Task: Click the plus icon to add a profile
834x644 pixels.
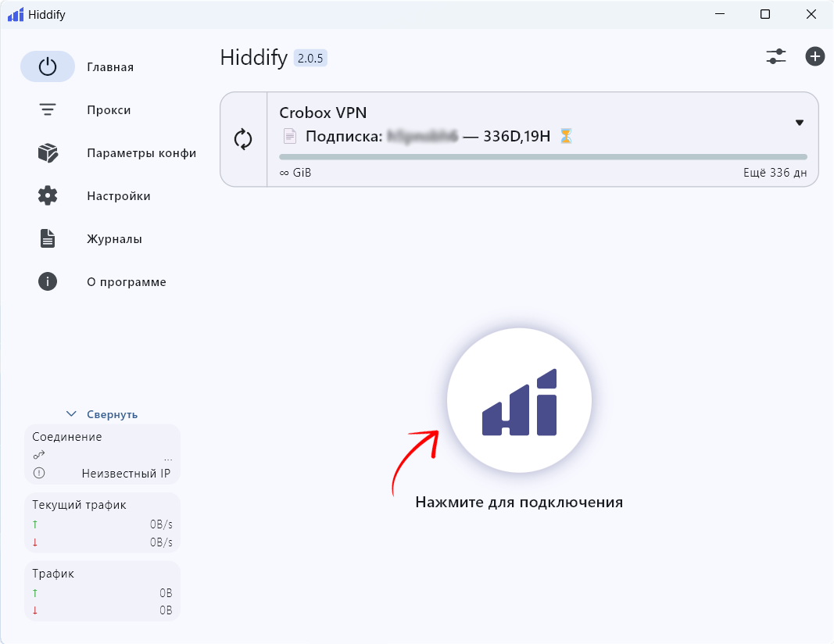Action: pyautogui.click(x=815, y=56)
